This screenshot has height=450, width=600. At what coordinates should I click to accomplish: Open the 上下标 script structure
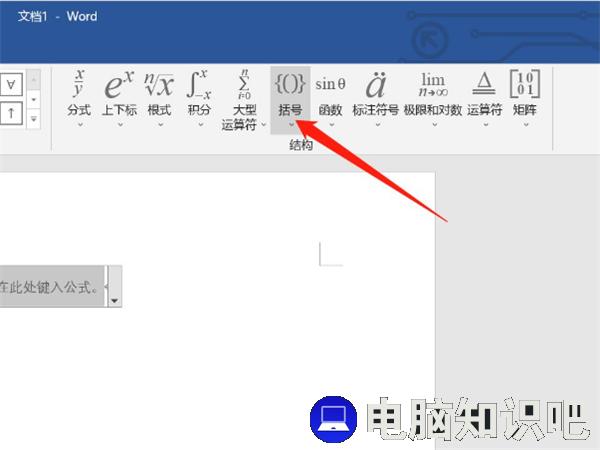[x=119, y=99]
